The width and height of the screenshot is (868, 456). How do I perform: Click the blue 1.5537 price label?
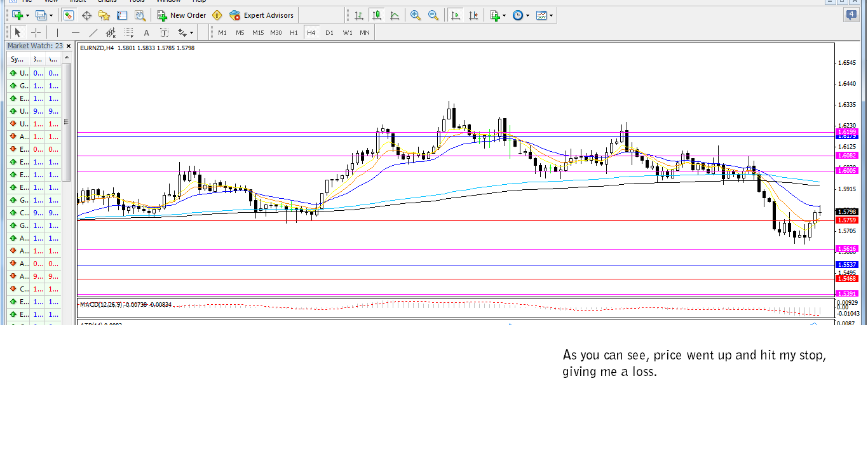847,264
